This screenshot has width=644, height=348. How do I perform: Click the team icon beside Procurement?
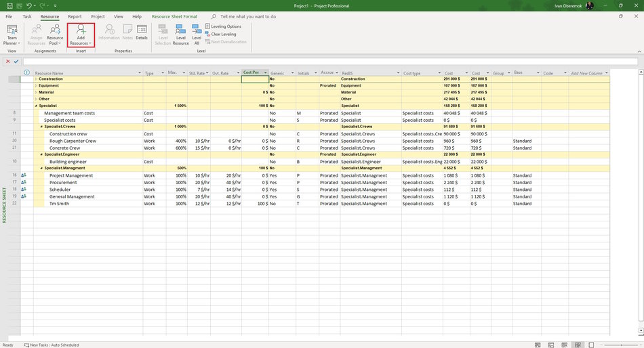pos(24,182)
